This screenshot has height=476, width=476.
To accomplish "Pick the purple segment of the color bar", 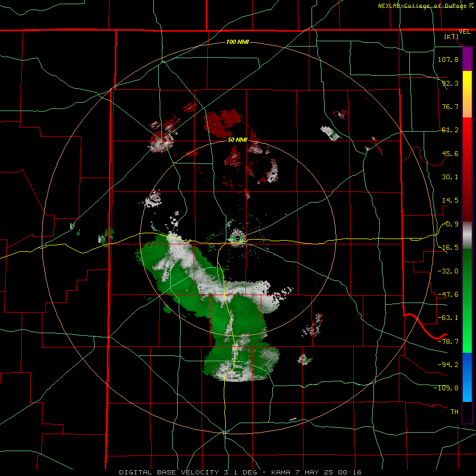I will pyautogui.click(x=467, y=59).
